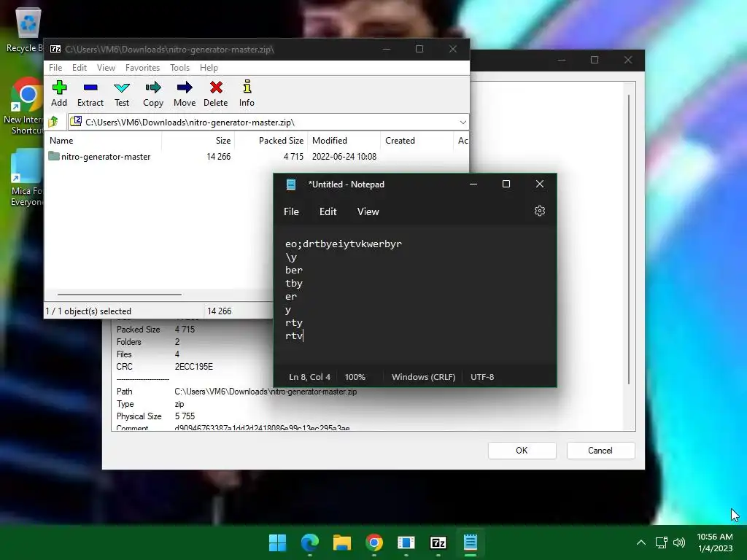Screen dimensions: 747x560
Task: Sort by the Created column
Action: [x=417, y=141]
